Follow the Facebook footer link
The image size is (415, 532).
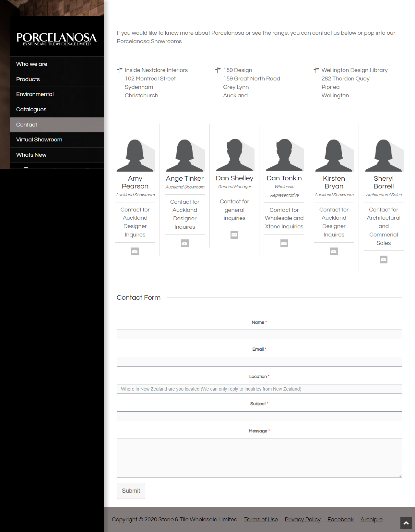340,519
